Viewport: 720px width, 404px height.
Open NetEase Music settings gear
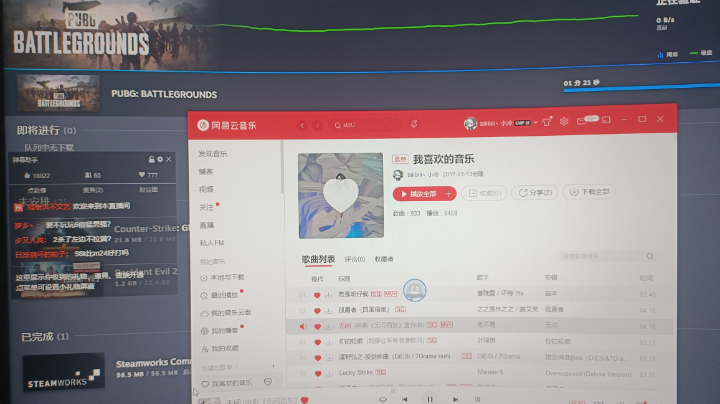564,121
